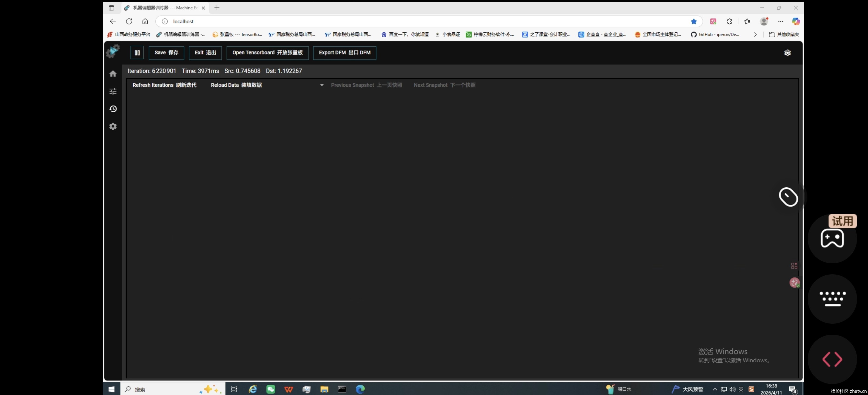Image resolution: width=868 pixels, height=395 pixels.
Task: Toggle the bookmark star in address bar
Action: [x=694, y=21]
